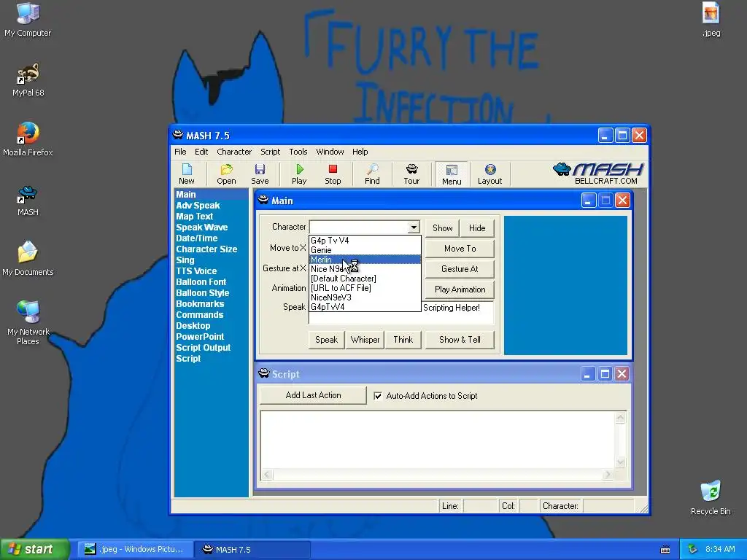Toggle Auto-Add Actions to Script checkbox
This screenshot has width=747, height=560.
[x=378, y=396]
